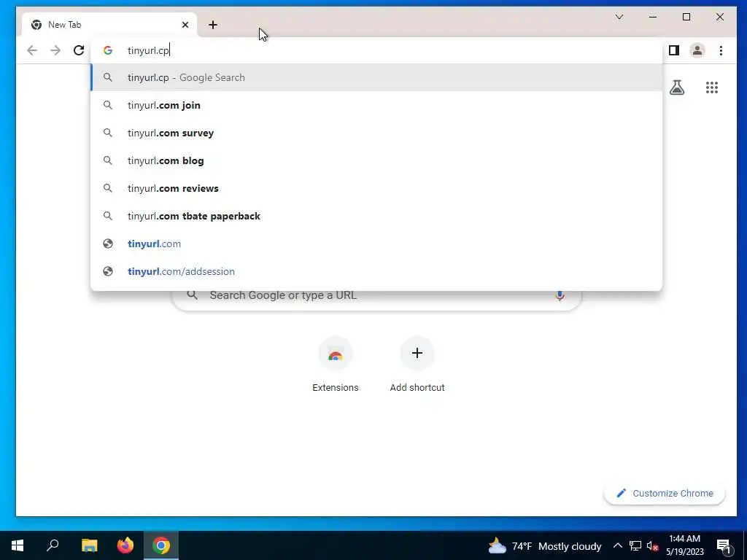Click the magnifier icon of the 'tinyurl.com join' suggestion
Image resolution: width=747 pixels, height=560 pixels.
tap(108, 105)
